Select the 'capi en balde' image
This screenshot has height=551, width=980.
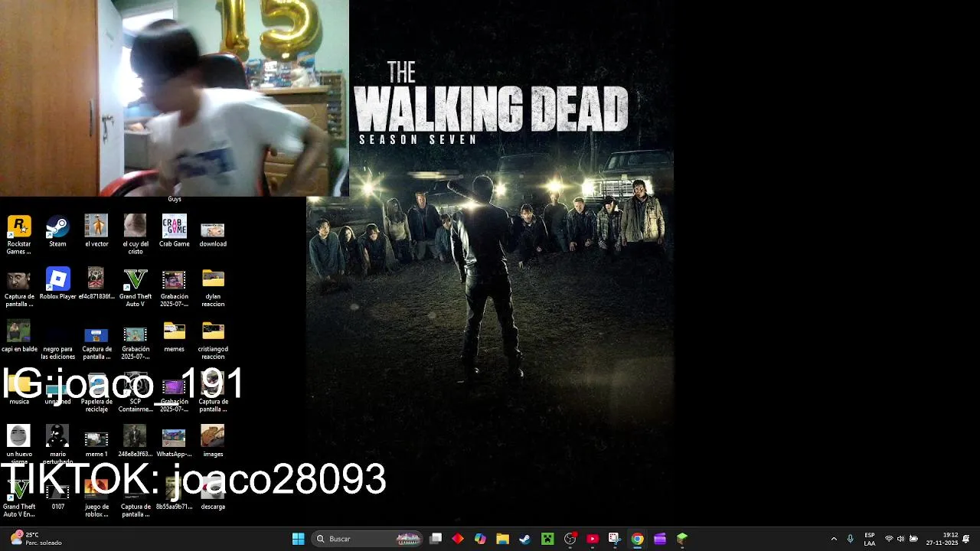19,337
